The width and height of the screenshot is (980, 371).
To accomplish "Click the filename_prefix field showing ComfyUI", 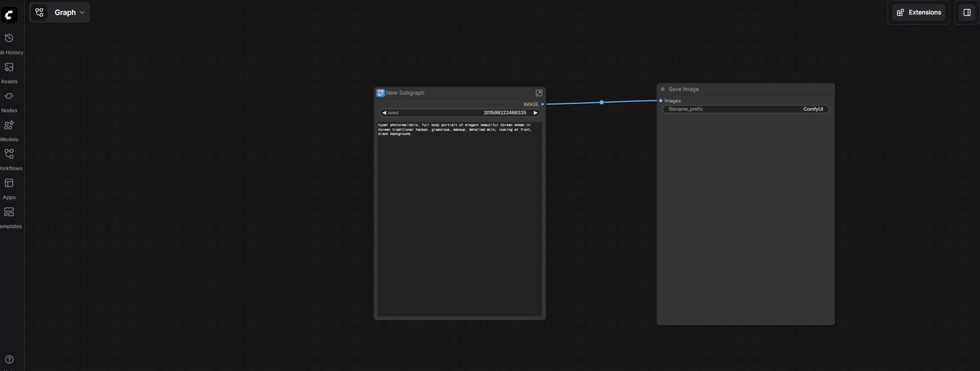I will [746, 109].
